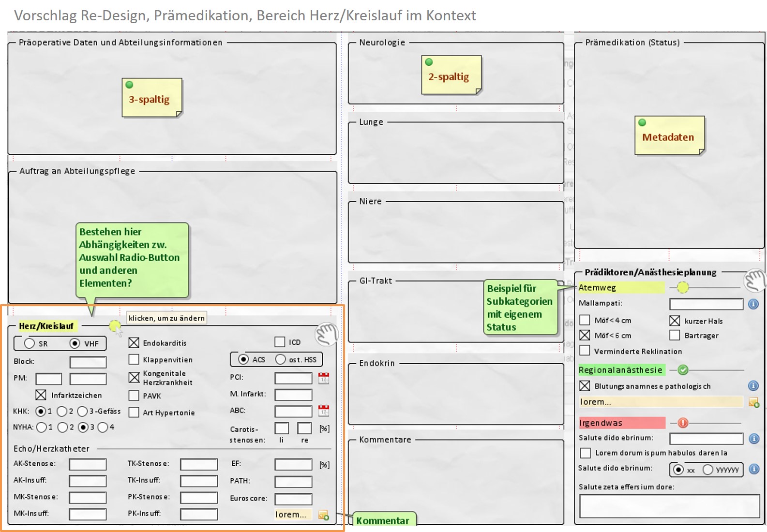Click into the Euroscore input field
Image resolution: width=767 pixels, height=532 pixels.
click(293, 499)
